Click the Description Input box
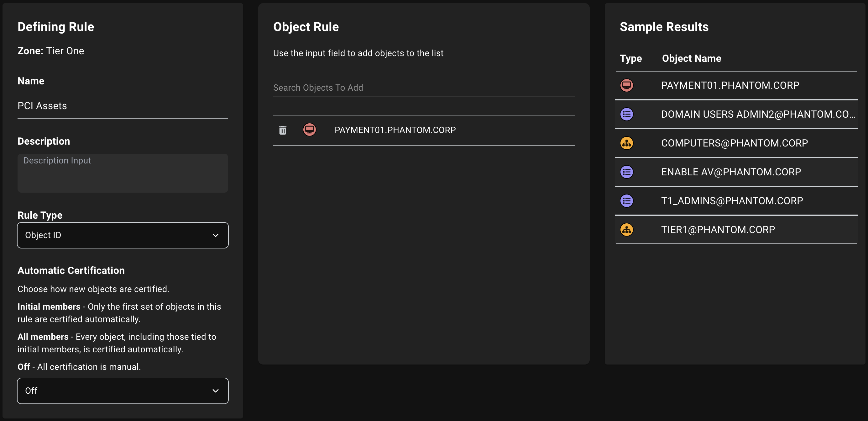This screenshot has height=421, width=868. tap(123, 173)
